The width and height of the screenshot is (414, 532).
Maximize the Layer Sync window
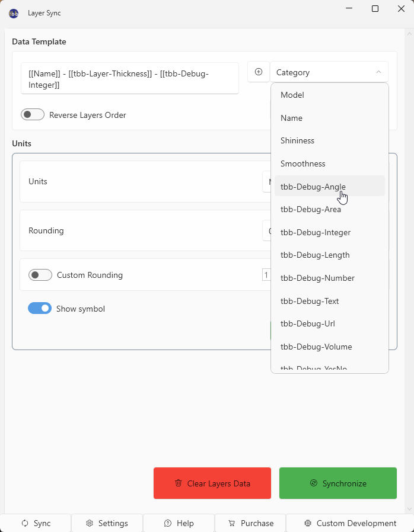click(x=375, y=8)
